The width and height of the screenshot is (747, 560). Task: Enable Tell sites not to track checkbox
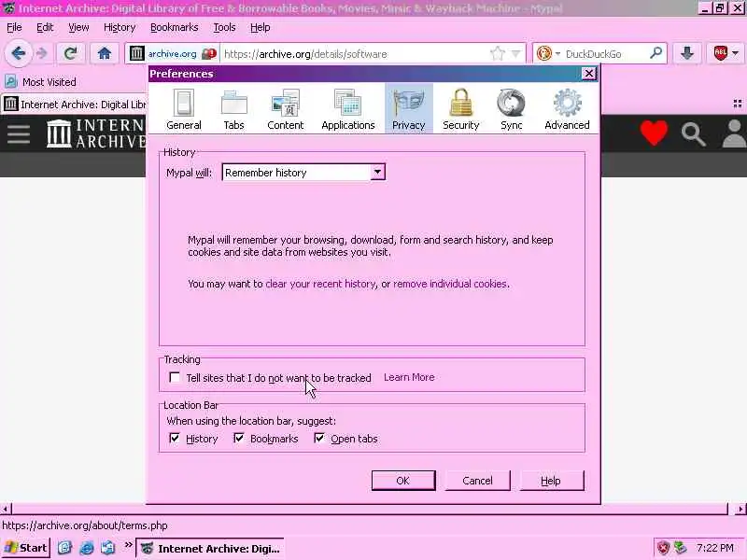[x=175, y=378]
